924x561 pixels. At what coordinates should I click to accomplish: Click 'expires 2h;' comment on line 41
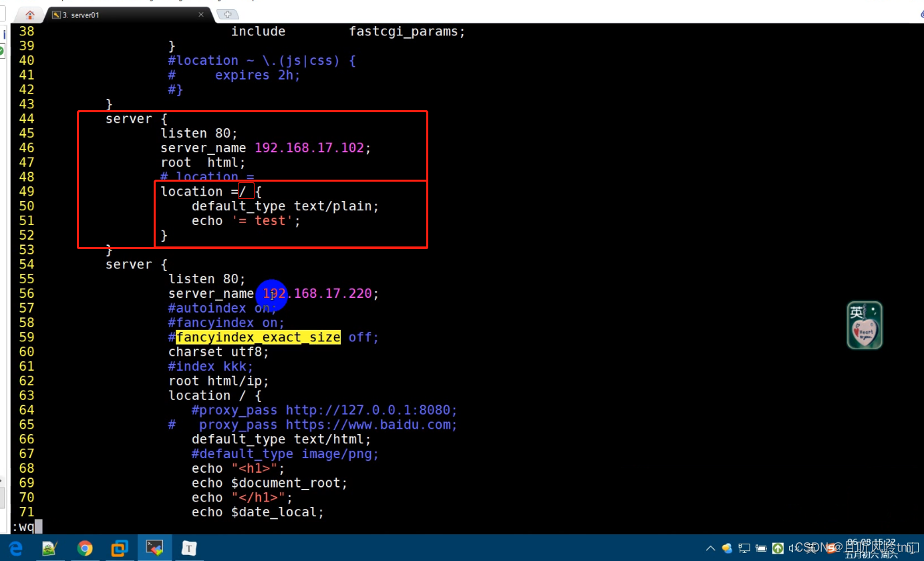point(258,75)
